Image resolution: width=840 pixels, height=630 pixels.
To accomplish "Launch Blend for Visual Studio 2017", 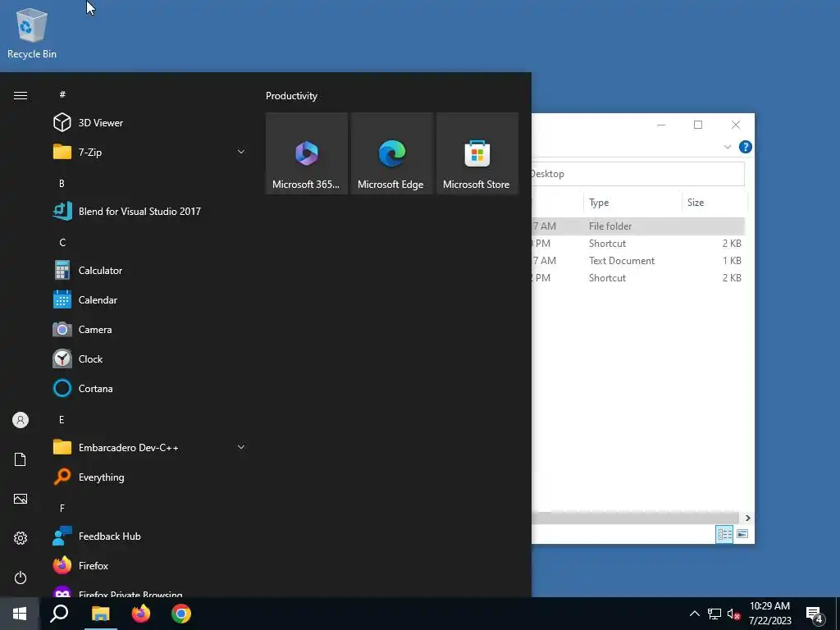I will tap(150, 211).
